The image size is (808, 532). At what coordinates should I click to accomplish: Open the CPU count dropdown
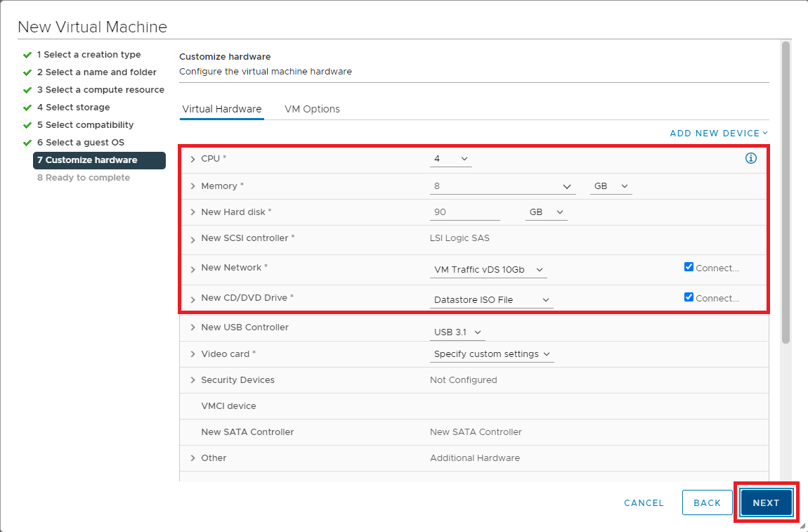(x=450, y=159)
